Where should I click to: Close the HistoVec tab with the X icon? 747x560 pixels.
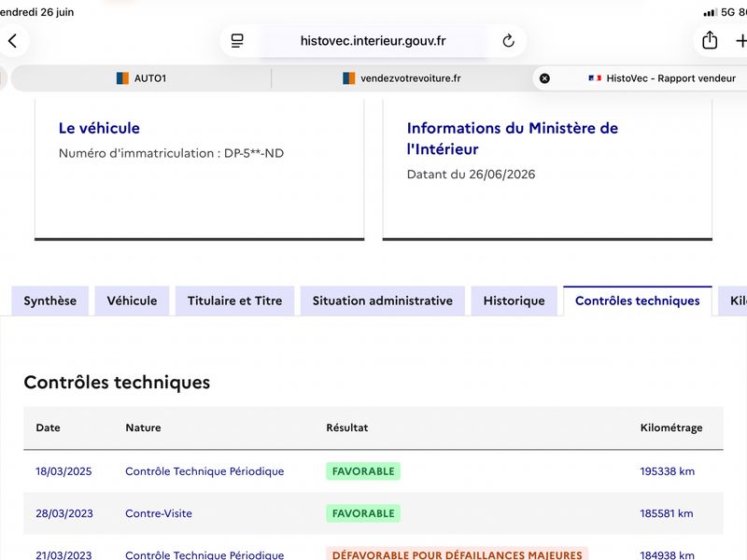click(544, 78)
